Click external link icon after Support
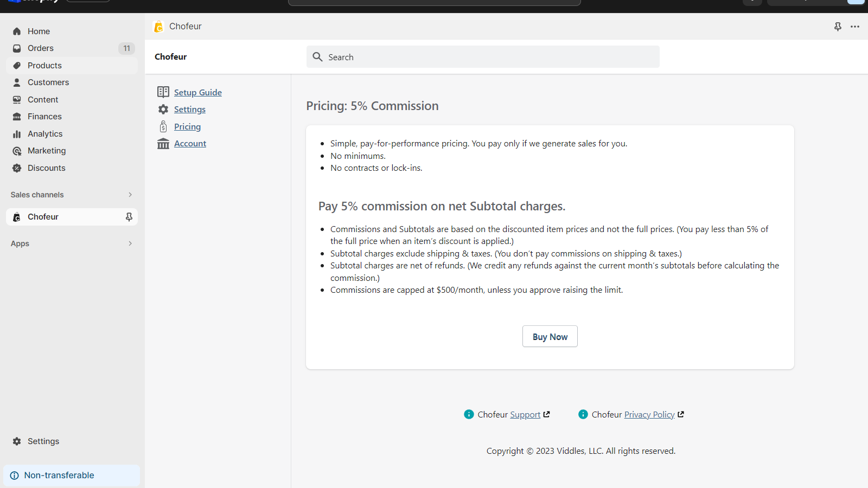This screenshot has height=488, width=868. [547, 414]
